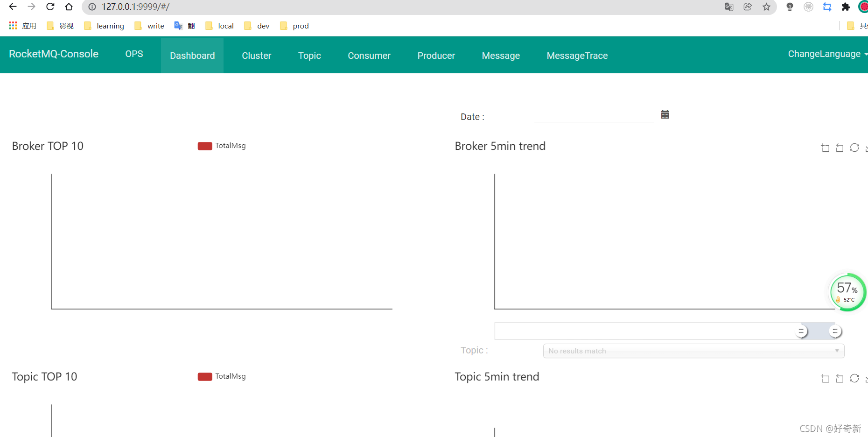This screenshot has width=868, height=437.
Task: Click the Date input field
Action: [x=594, y=115]
